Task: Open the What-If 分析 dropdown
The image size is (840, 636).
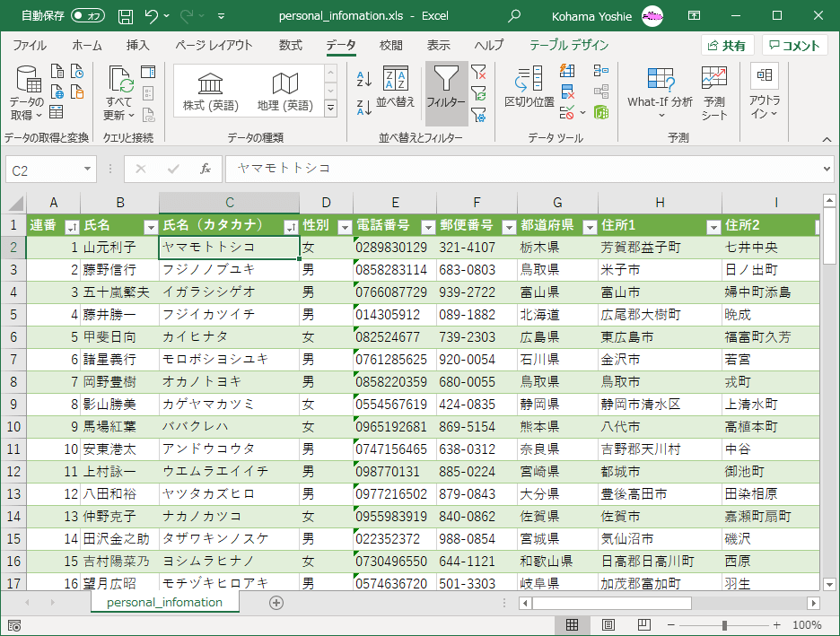Action: (660, 92)
